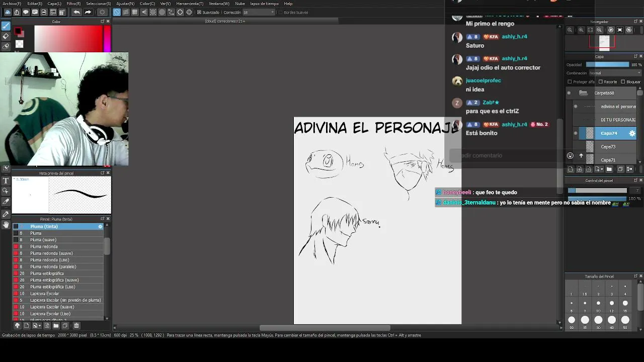Select the DI TU PERSONAJE layer
The height and width of the screenshot is (362, 644).
(x=608, y=120)
